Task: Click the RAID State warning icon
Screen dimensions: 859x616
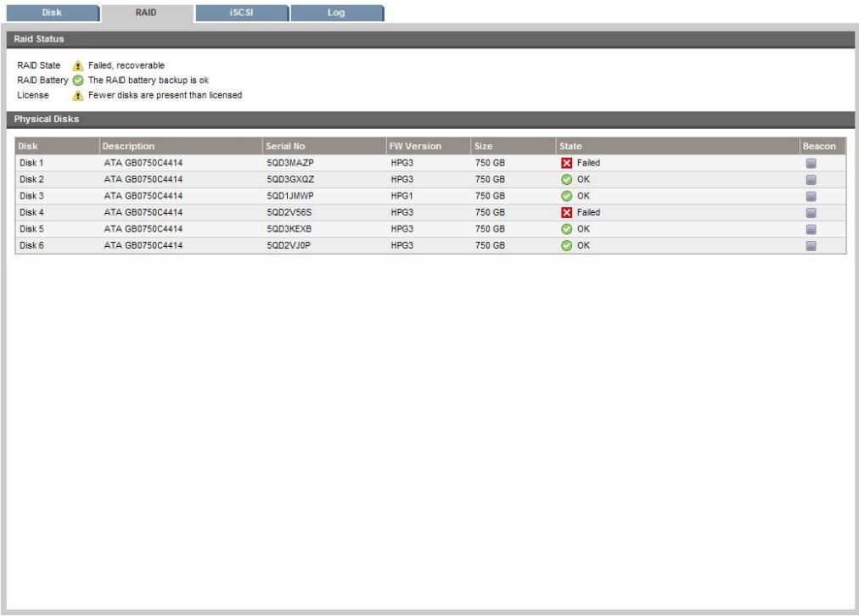Action: pyautogui.click(x=78, y=65)
